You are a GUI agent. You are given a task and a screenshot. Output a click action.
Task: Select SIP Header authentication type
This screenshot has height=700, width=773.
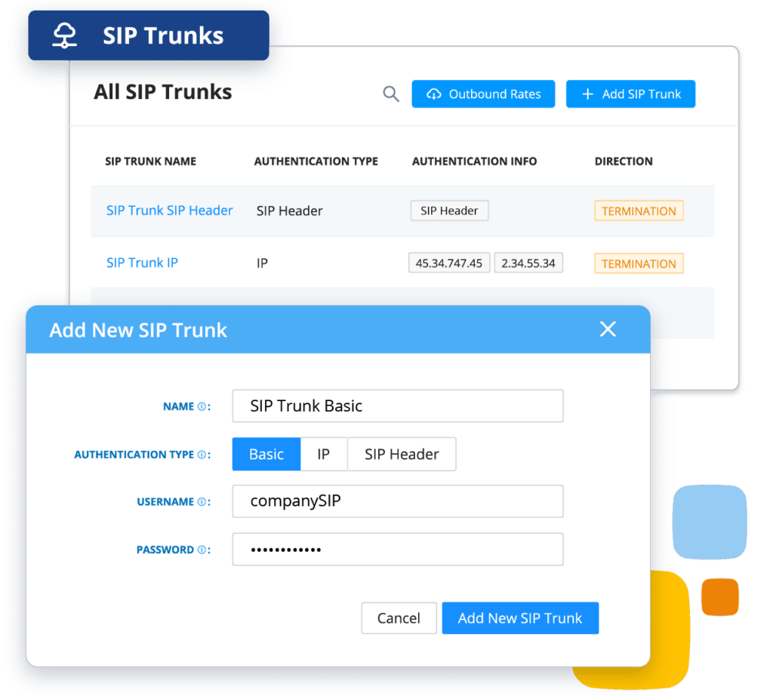pyautogui.click(x=402, y=455)
